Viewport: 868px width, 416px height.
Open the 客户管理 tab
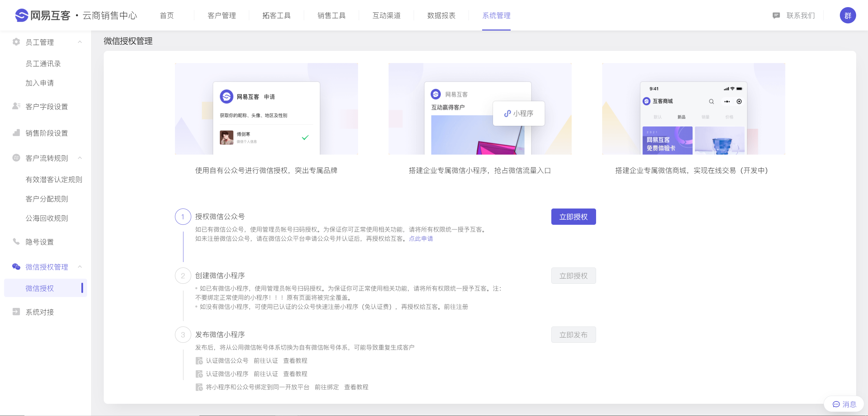(x=222, y=16)
